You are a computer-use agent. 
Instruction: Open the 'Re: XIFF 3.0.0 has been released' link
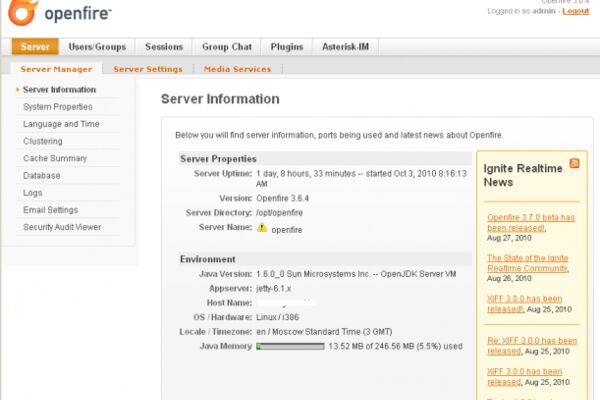point(532,346)
